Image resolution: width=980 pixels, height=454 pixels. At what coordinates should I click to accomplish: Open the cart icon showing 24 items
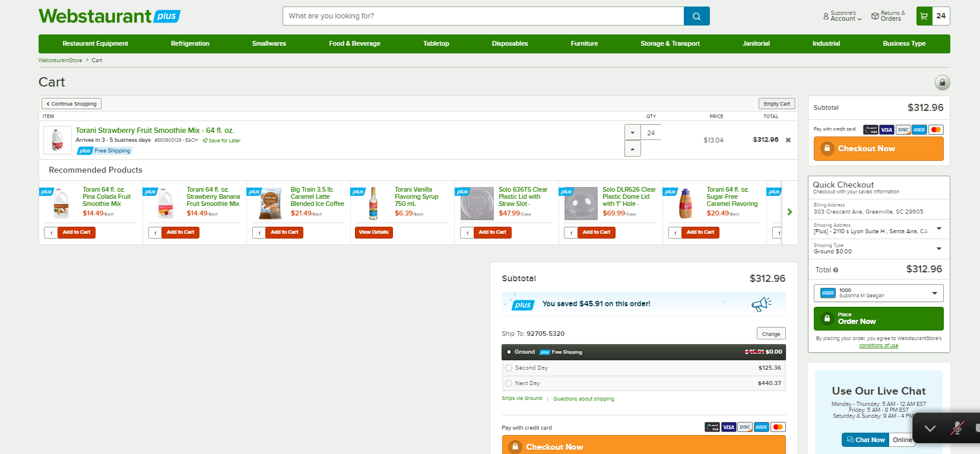933,16
